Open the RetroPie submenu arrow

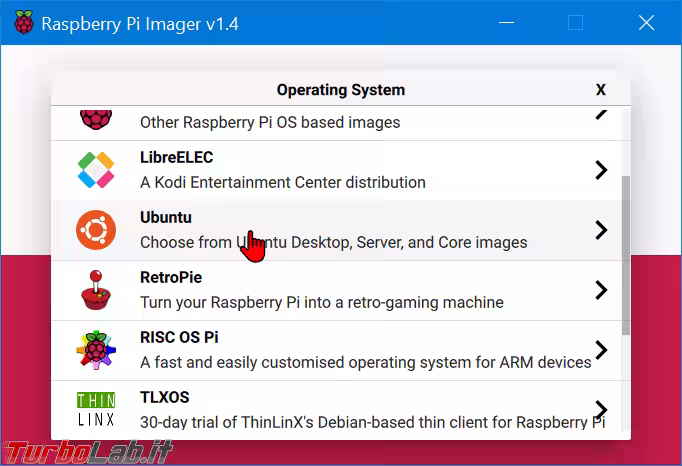(x=600, y=290)
